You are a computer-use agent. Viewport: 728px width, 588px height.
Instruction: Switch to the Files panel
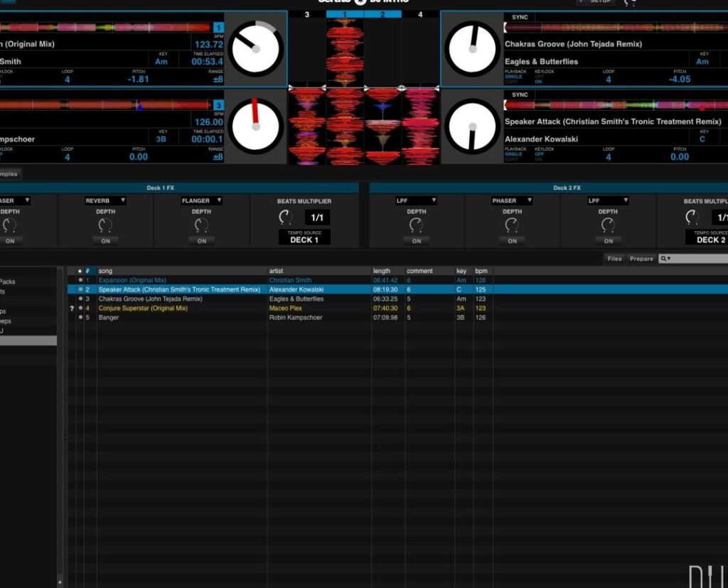614,259
